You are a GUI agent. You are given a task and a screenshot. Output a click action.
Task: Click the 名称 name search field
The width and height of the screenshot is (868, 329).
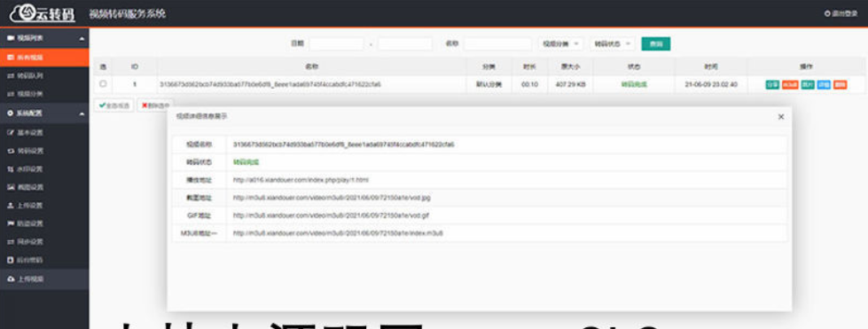pos(497,43)
